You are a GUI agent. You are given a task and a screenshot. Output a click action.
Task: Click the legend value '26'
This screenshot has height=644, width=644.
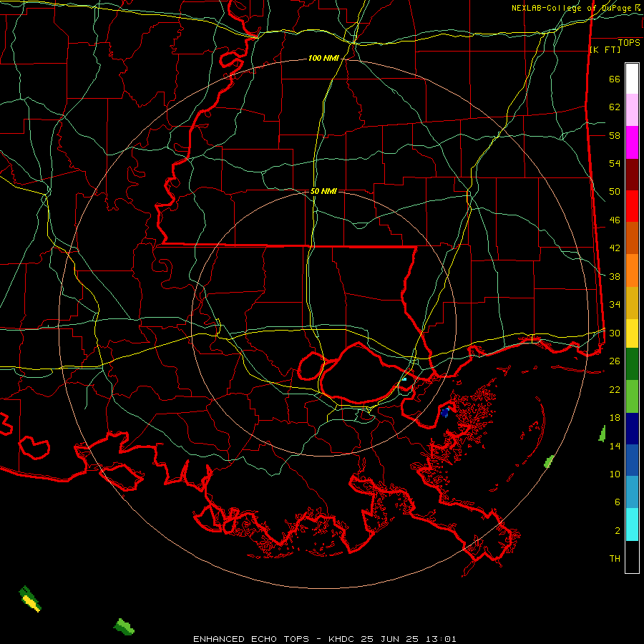pos(615,361)
